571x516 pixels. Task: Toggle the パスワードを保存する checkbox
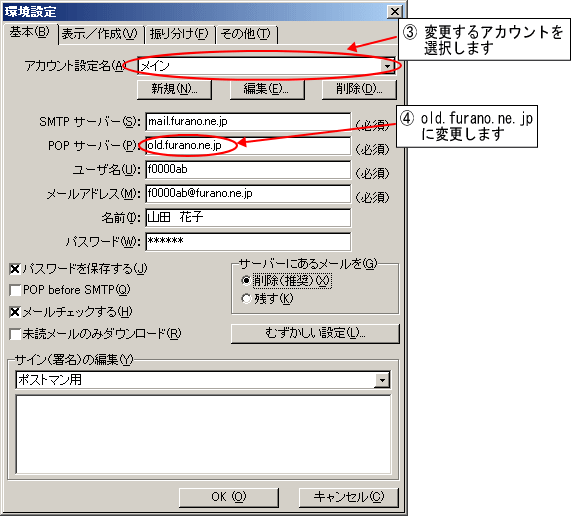[15, 269]
